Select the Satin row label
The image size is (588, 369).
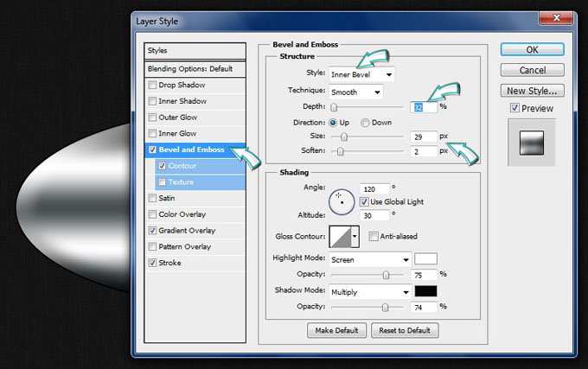(x=167, y=198)
